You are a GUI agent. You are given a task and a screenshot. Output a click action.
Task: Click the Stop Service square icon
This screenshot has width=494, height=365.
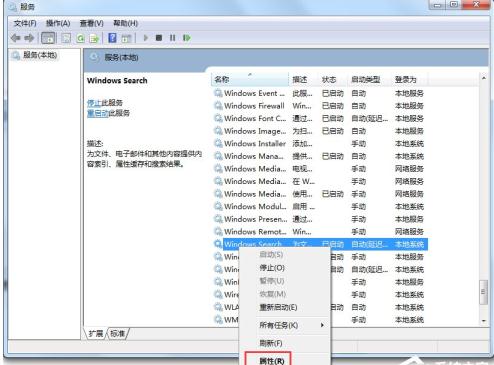coord(159,38)
